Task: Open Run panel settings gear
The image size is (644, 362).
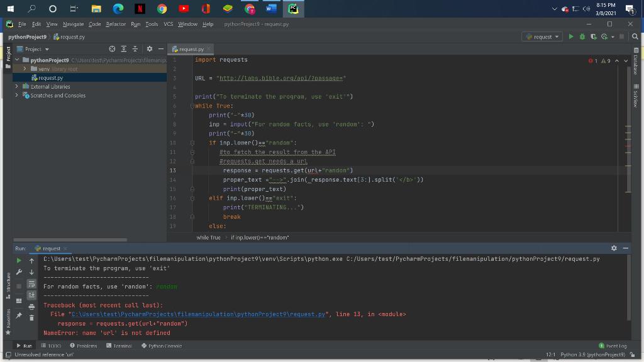Action: coord(614,248)
